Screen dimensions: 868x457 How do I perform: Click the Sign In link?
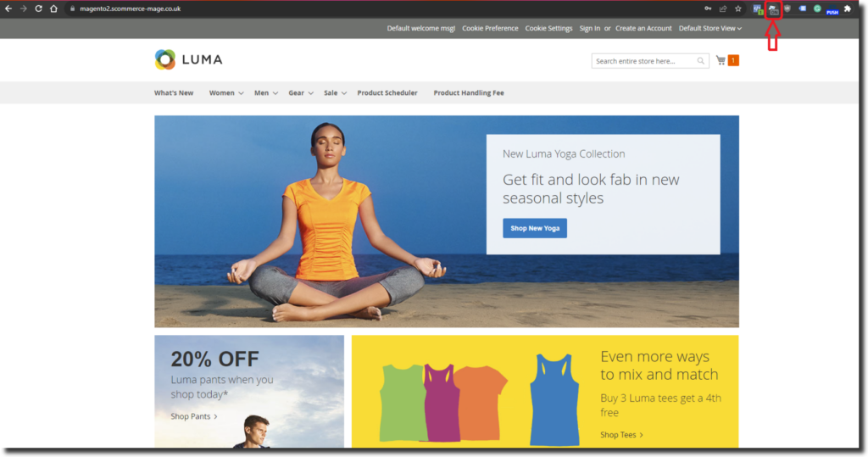click(x=589, y=28)
